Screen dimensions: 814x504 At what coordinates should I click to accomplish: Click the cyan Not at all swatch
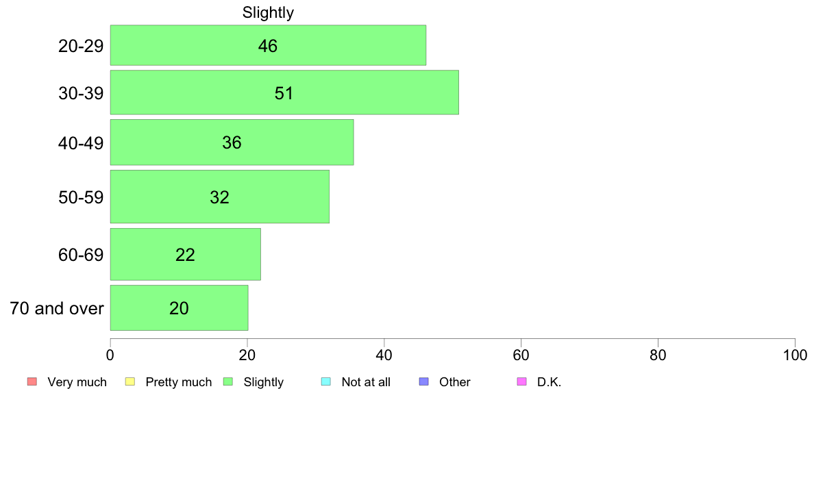(x=325, y=381)
